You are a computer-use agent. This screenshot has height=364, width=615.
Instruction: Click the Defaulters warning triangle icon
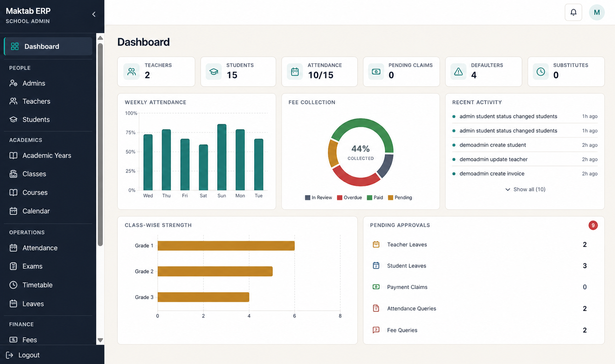pos(458,72)
